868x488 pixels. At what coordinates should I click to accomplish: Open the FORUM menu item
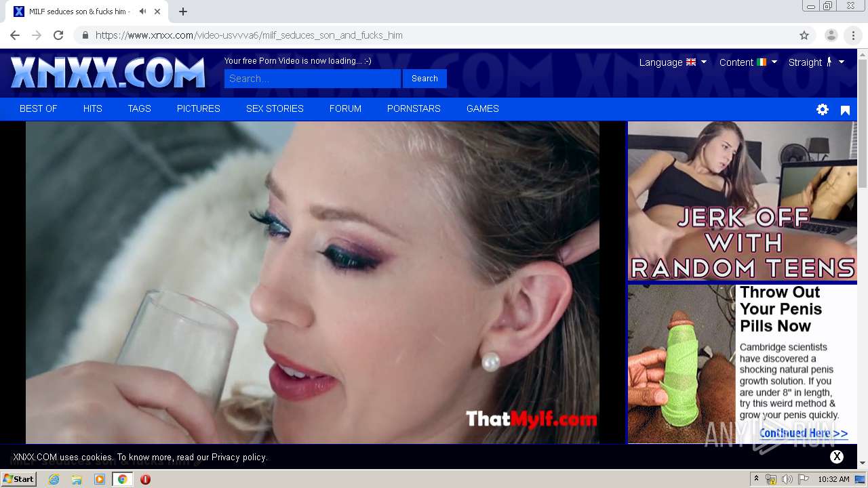coord(345,108)
